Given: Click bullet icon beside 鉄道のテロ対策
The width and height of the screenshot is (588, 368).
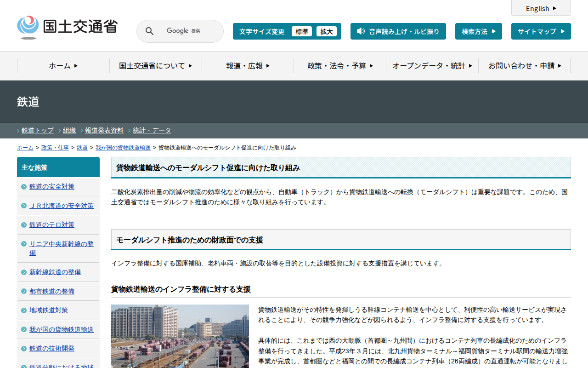Looking at the screenshot, I should click(24, 225).
